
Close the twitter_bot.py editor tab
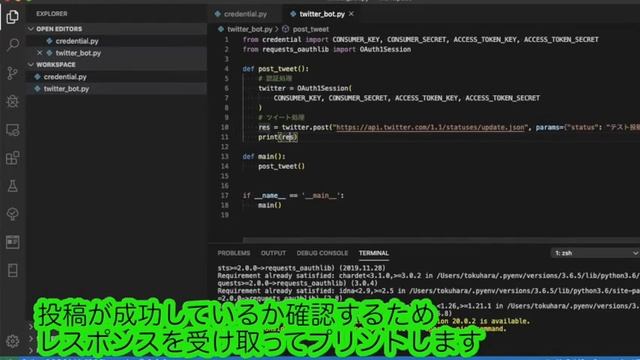click(351, 14)
